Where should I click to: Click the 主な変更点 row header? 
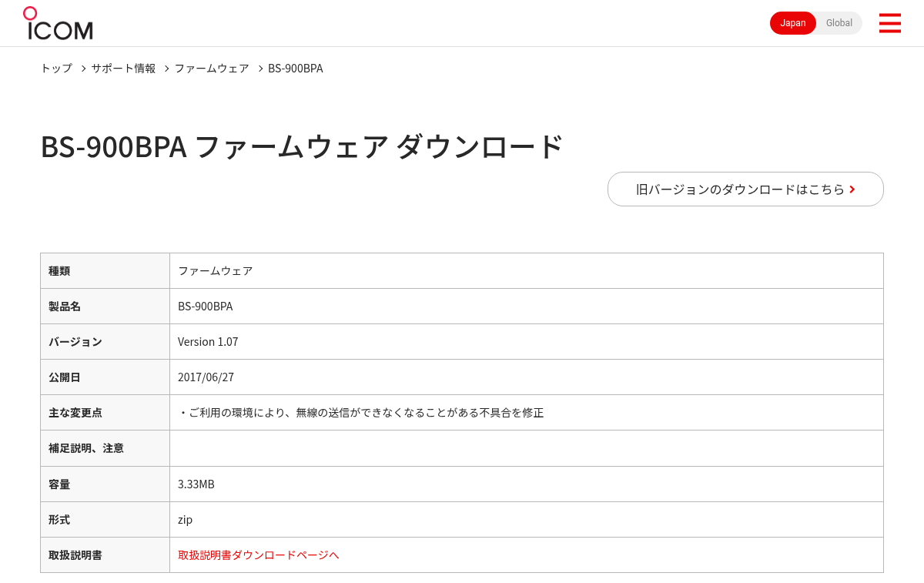[x=105, y=412]
